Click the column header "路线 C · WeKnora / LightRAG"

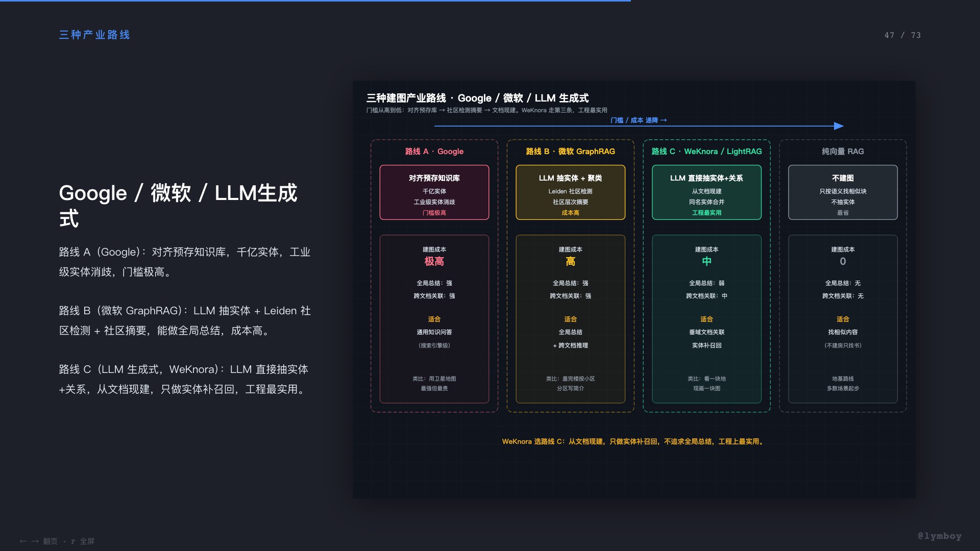coord(706,152)
